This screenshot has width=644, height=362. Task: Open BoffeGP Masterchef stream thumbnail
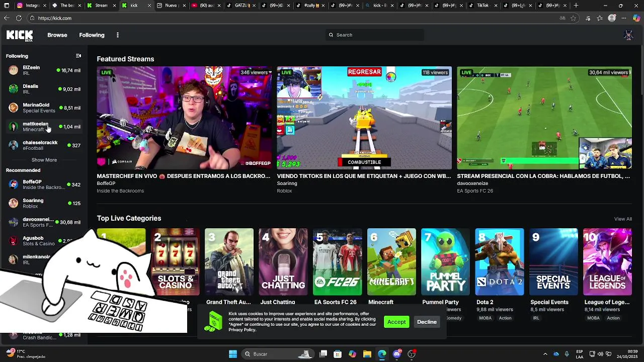click(184, 118)
